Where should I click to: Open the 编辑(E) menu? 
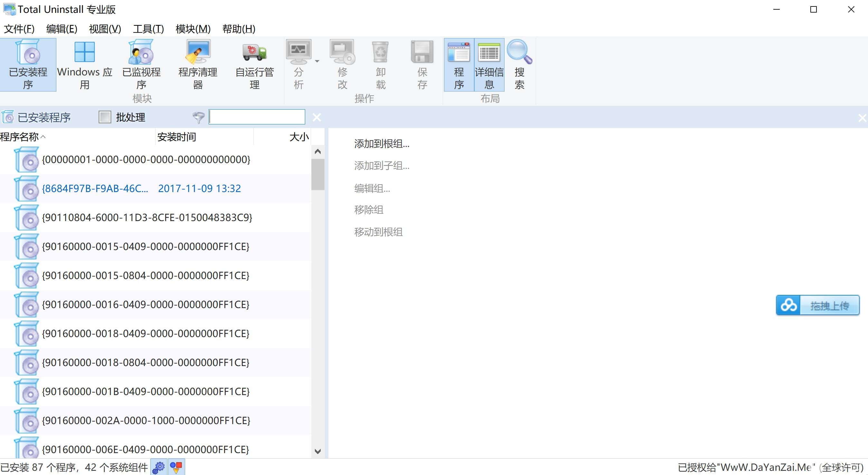[62, 29]
